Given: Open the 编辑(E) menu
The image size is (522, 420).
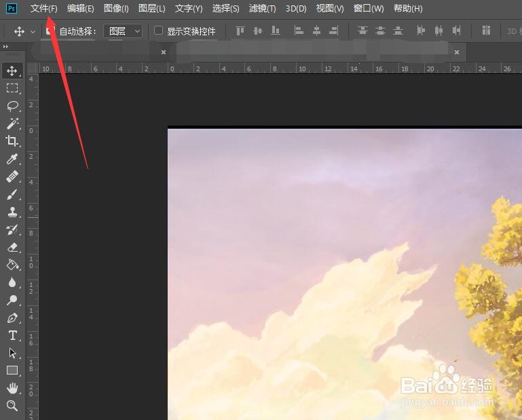Looking at the screenshot, I should click(x=80, y=8).
